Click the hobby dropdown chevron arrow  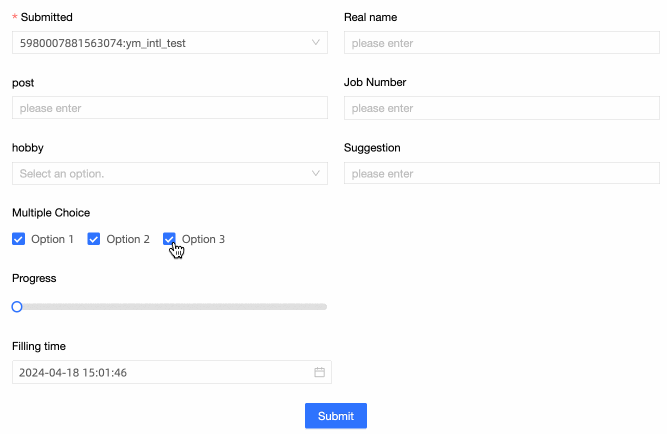316,174
